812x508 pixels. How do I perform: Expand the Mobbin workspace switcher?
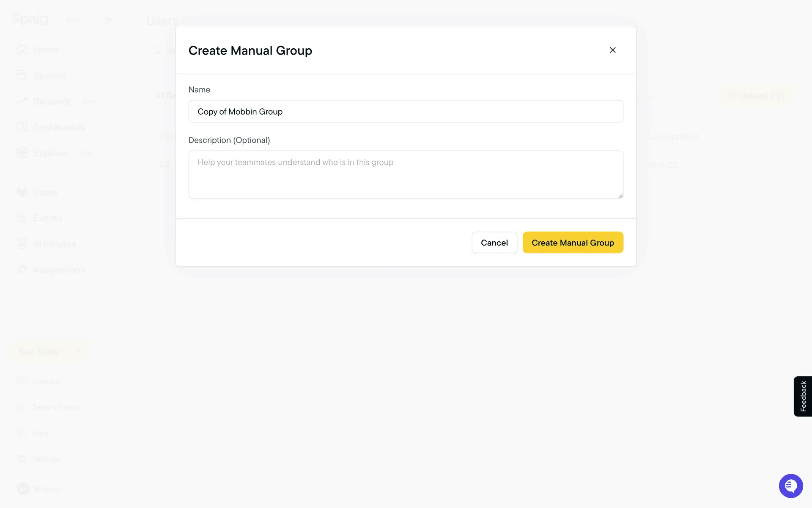[111, 489]
